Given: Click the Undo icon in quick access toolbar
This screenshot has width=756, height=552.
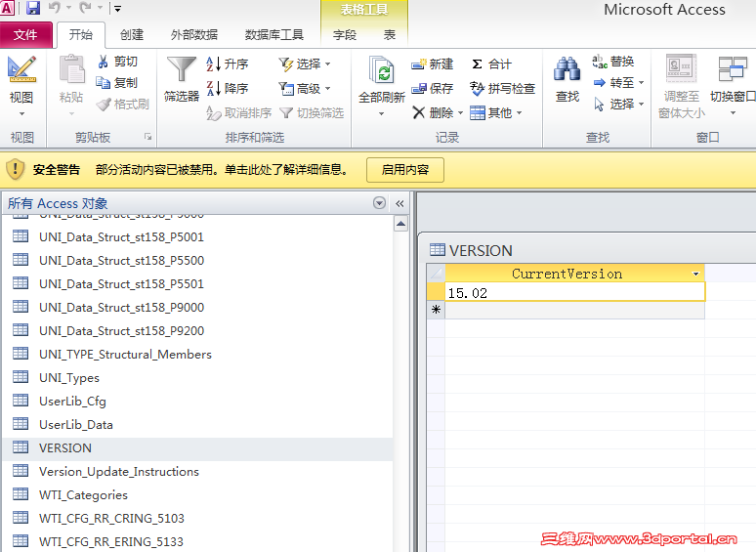Looking at the screenshot, I should tap(55, 8).
